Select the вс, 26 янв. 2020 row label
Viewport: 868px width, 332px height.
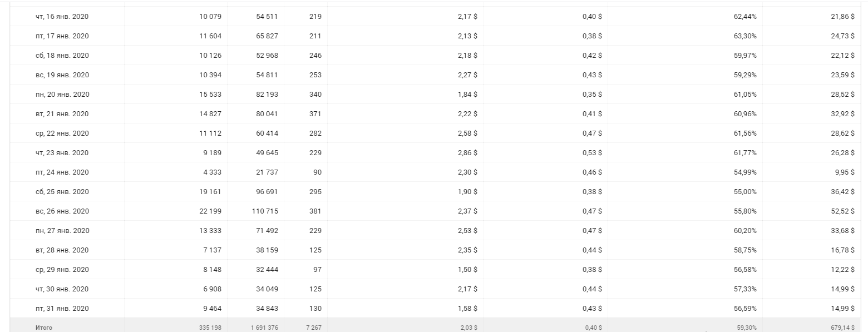click(62, 211)
